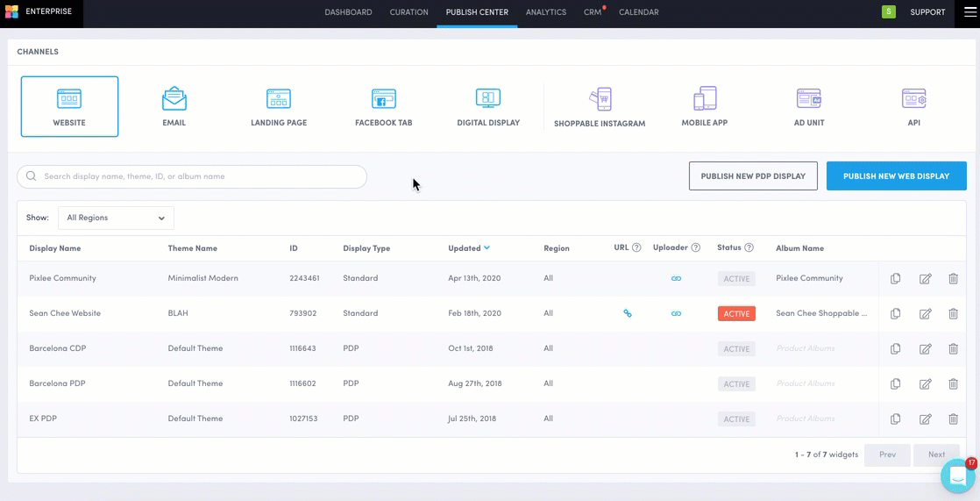Duplicate the Barcelona CDP display
The image size is (980, 501).
click(895, 349)
